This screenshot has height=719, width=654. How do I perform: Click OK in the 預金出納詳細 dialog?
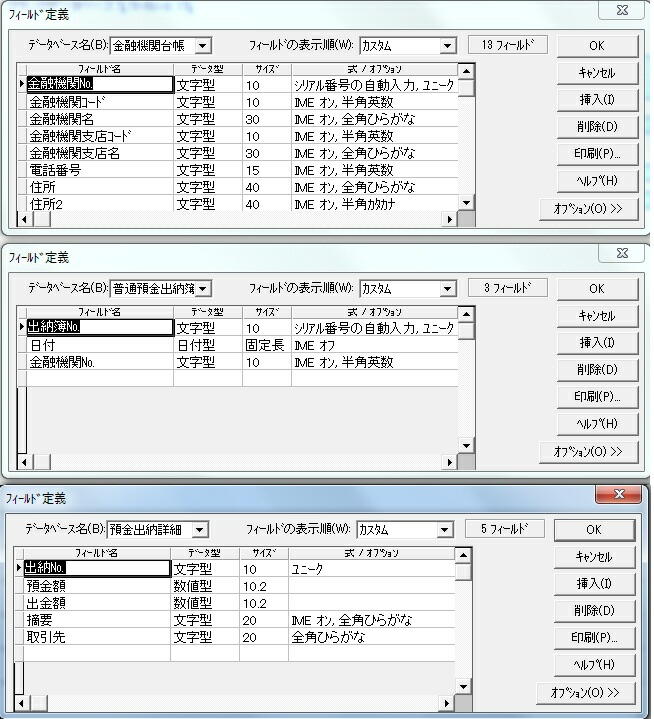click(594, 530)
